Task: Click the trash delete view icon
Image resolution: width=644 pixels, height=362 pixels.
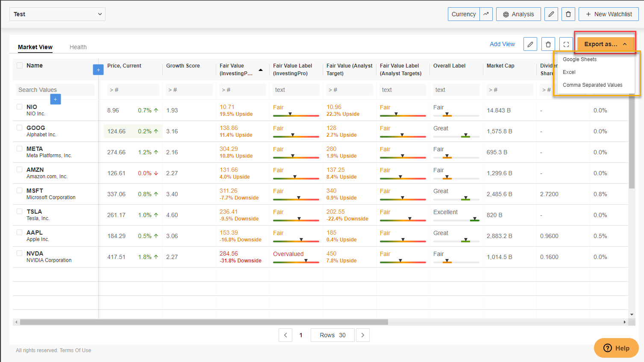Action: click(548, 44)
